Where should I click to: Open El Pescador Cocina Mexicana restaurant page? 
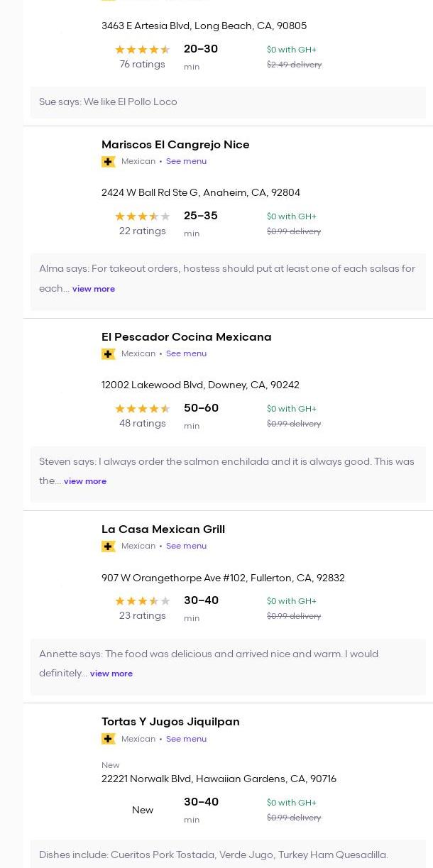[186, 337]
